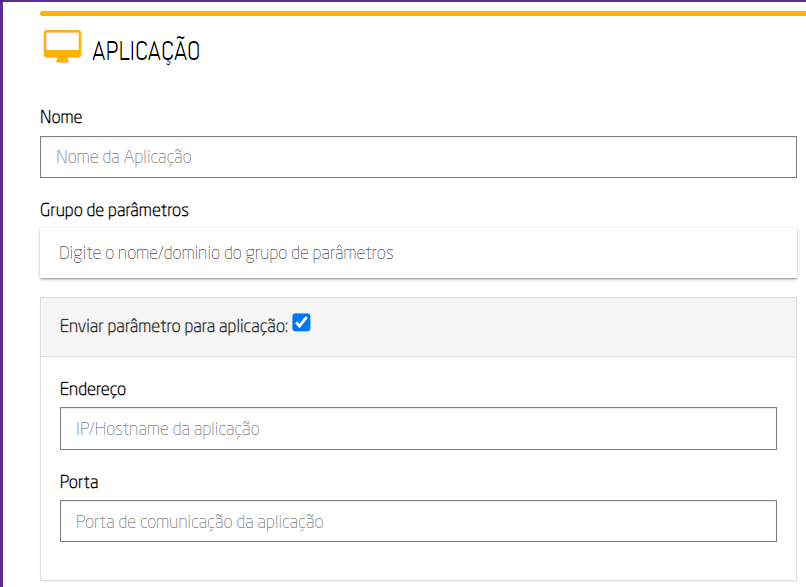Click the empty area right of the Porta label

(400, 482)
